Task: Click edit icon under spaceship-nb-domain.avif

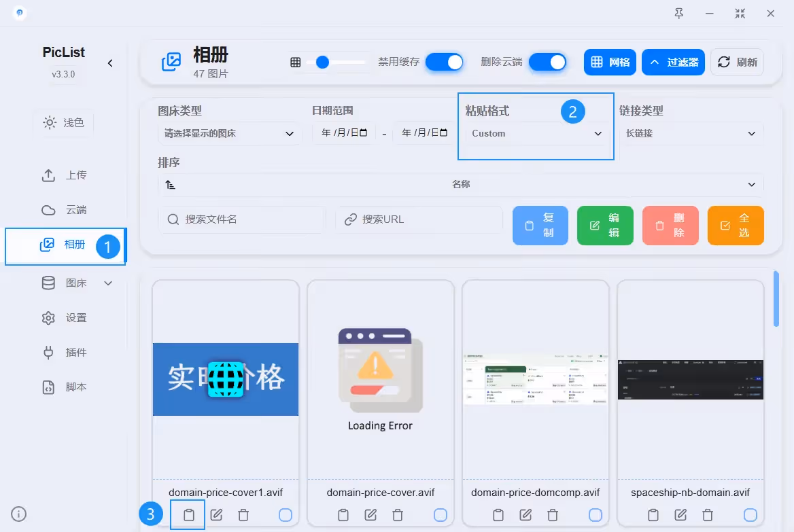Action: point(680,515)
